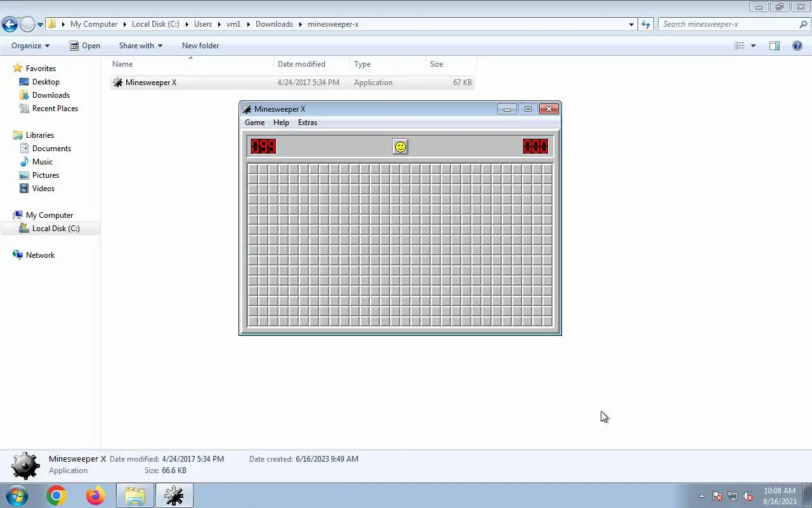
Task: Sort files by the Name column header
Action: point(192,64)
